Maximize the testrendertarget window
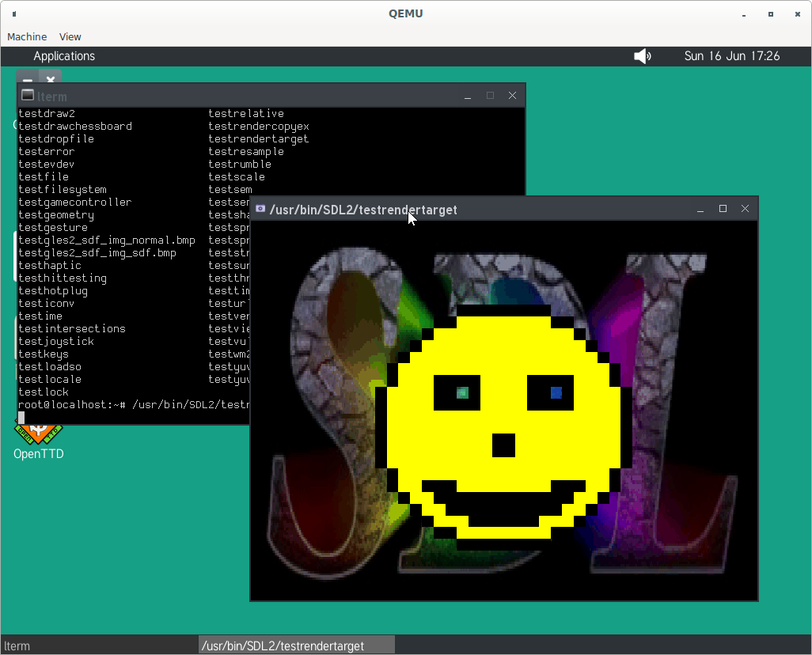This screenshot has height=655, width=812. click(723, 209)
